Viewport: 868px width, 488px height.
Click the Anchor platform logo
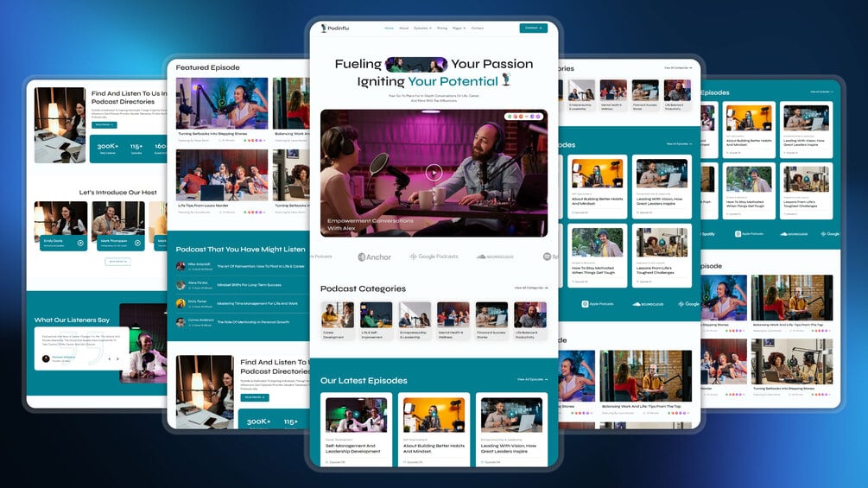[x=374, y=257]
